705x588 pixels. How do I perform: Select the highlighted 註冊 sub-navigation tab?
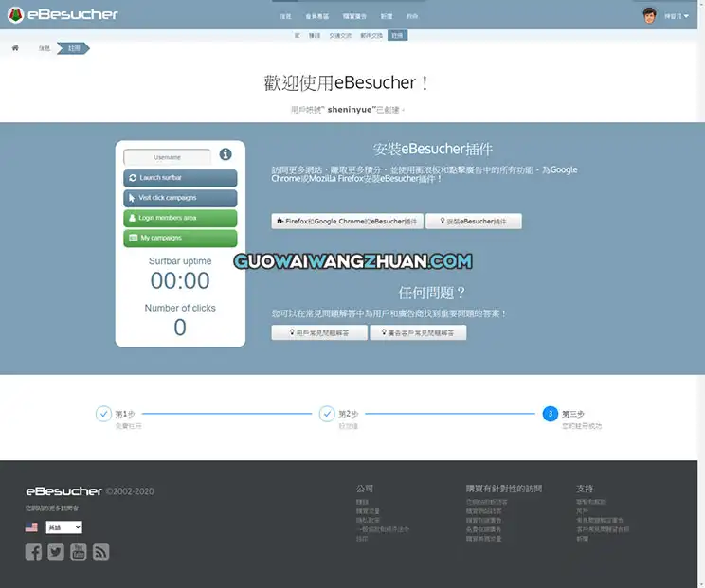[397, 35]
